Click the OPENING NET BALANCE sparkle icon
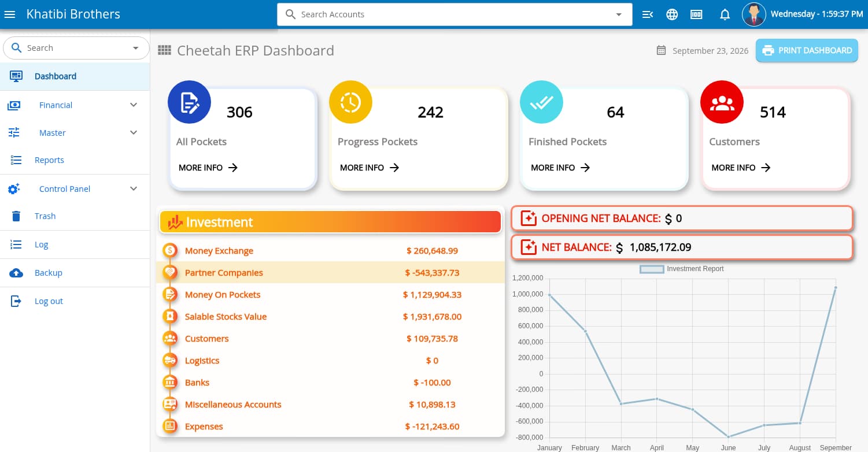The height and width of the screenshot is (452, 868). coord(529,218)
